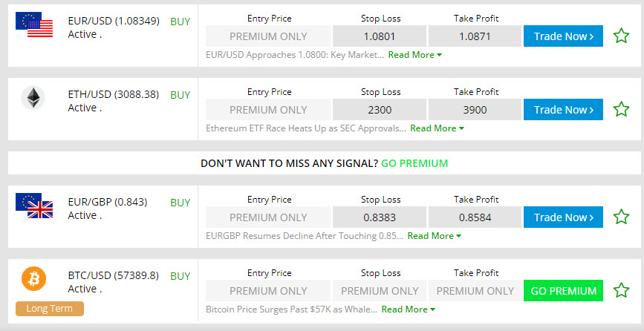Click Trade Now for EUR/GBP
This screenshot has height=331, width=644.
click(x=563, y=217)
